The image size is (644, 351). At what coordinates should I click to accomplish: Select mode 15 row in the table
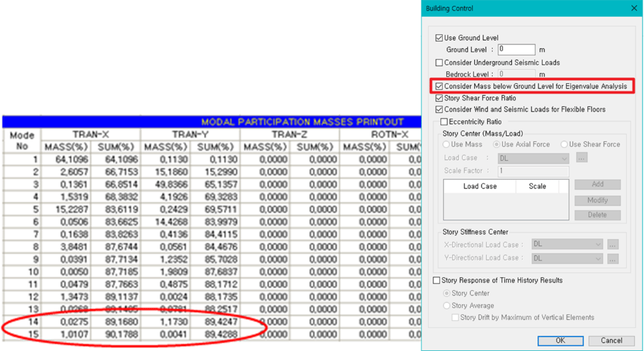(212, 334)
